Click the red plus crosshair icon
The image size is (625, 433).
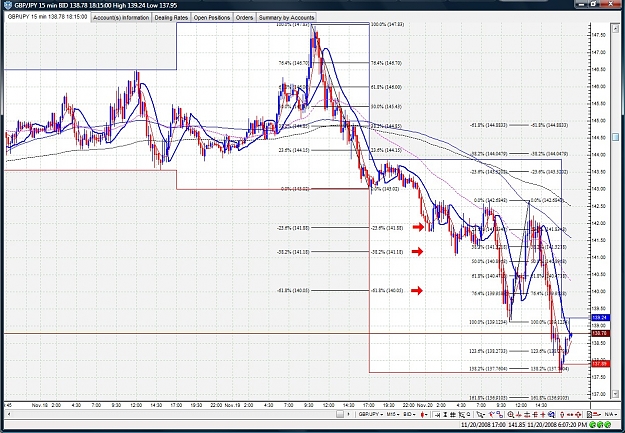[x=543, y=414]
